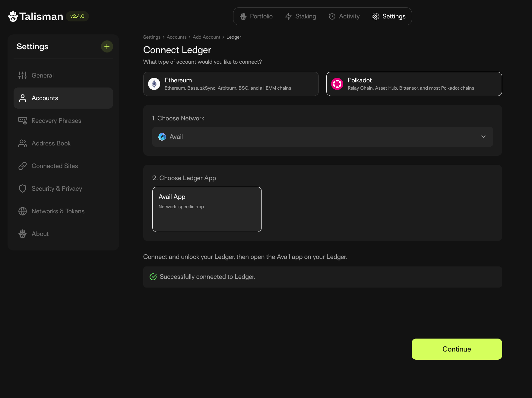This screenshot has width=532, height=398.
Task: Click the Talisman hand logo icon
Action: coord(13,16)
